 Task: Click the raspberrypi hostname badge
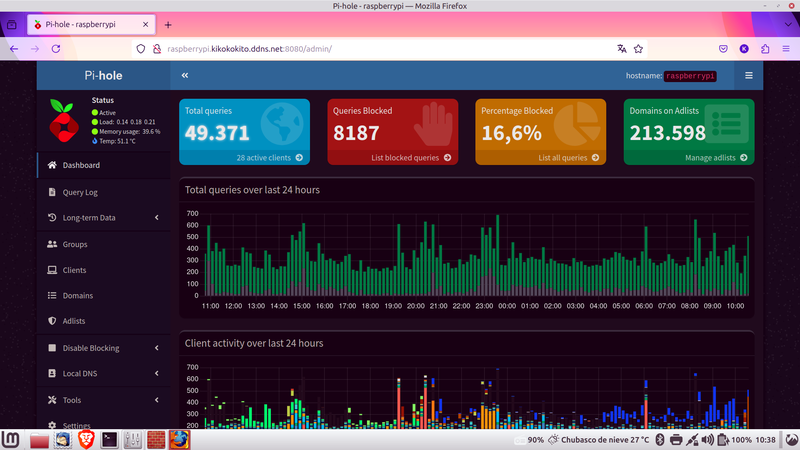[690, 76]
